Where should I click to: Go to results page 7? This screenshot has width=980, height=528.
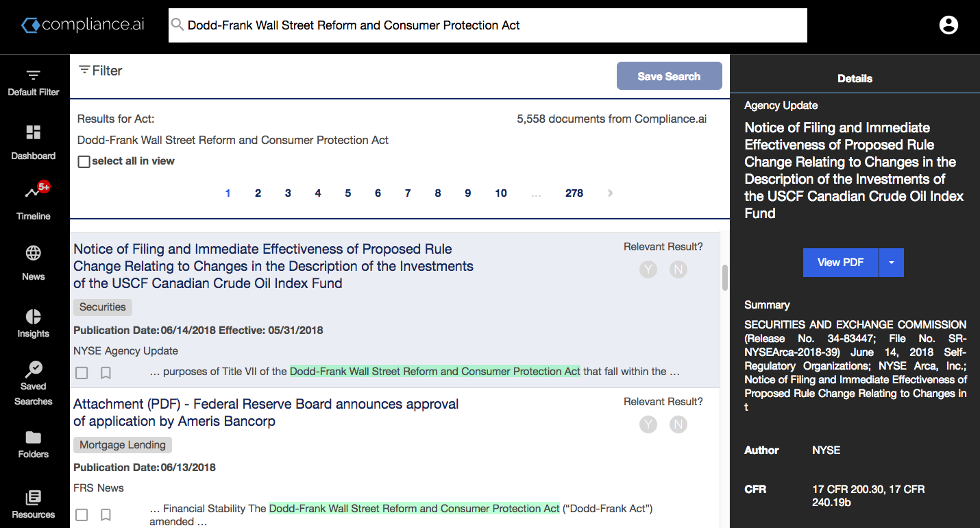point(408,193)
